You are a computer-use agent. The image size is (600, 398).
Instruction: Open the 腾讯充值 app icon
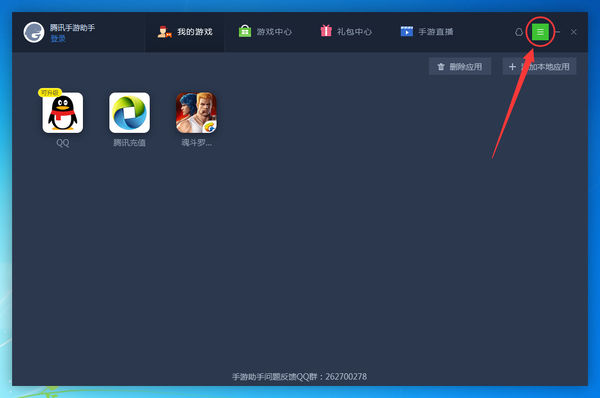pos(129,113)
